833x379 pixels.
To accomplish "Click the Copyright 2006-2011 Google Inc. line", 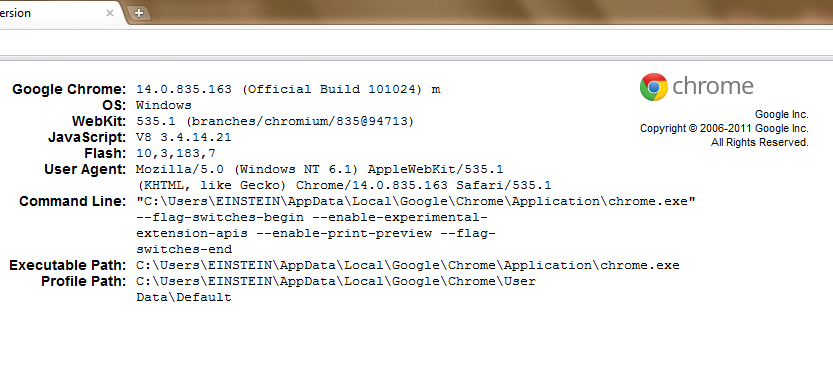I will point(724,128).
